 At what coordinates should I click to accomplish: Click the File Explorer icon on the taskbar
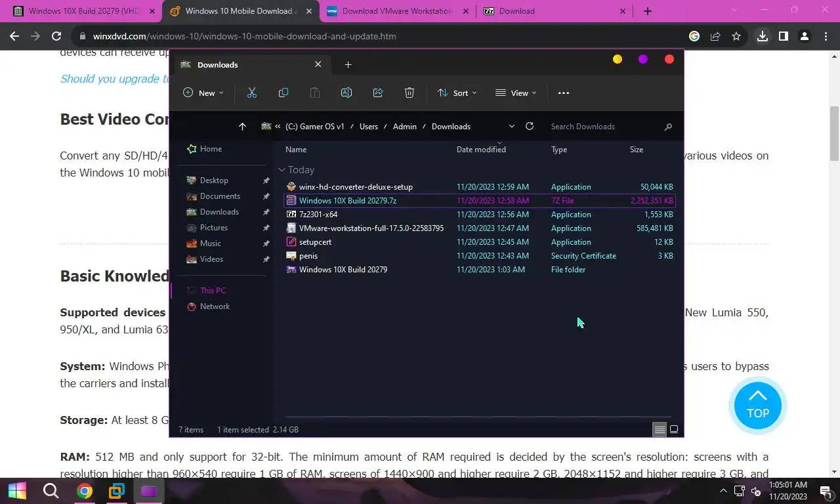[149, 491]
